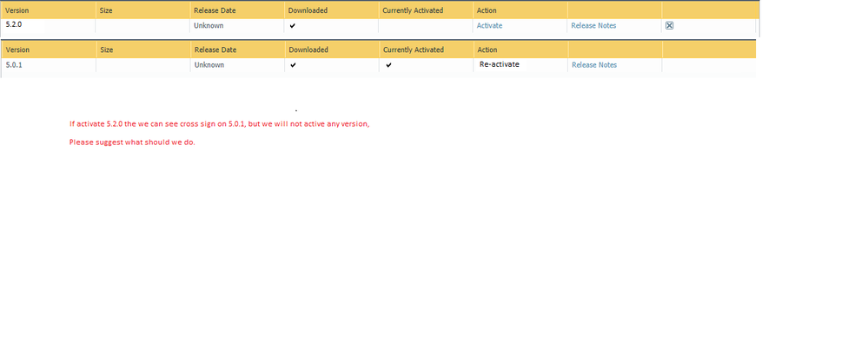The width and height of the screenshot is (868, 364).
Task: Click the Action header in the first table
Action: point(487,10)
